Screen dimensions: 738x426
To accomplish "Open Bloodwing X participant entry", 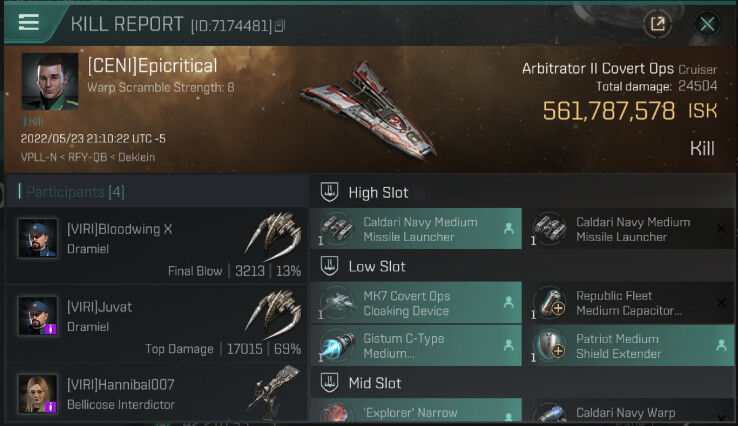I will point(157,246).
